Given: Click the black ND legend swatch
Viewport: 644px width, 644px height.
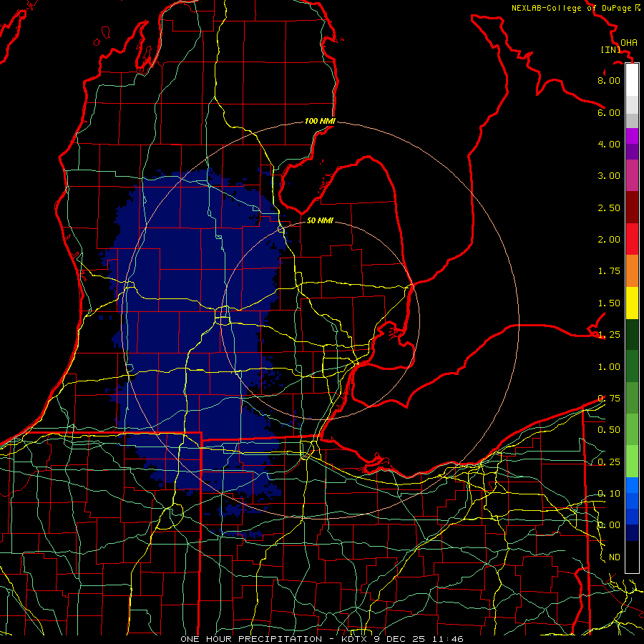Looking at the screenshot, I should pyautogui.click(x=632, y=557).
